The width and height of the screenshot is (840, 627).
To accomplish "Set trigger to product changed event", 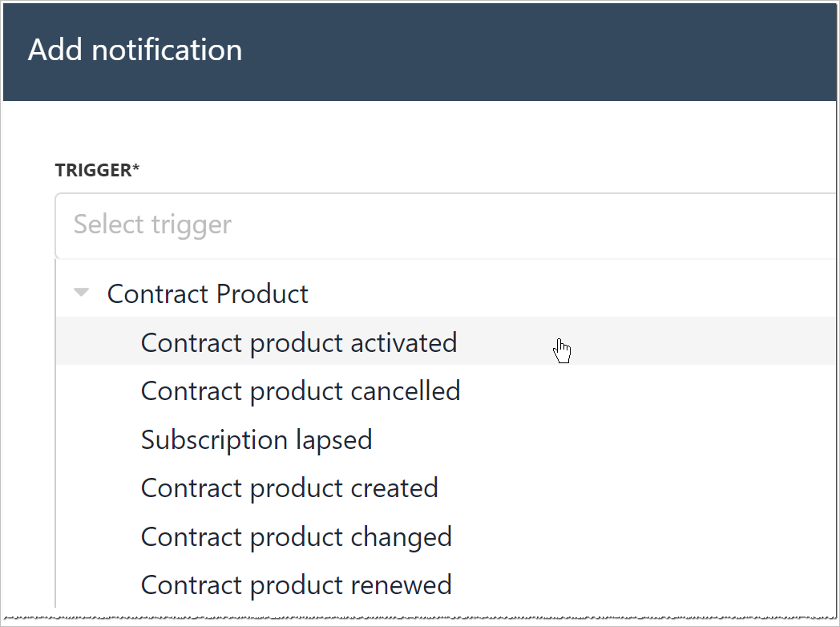I will 297,536.
